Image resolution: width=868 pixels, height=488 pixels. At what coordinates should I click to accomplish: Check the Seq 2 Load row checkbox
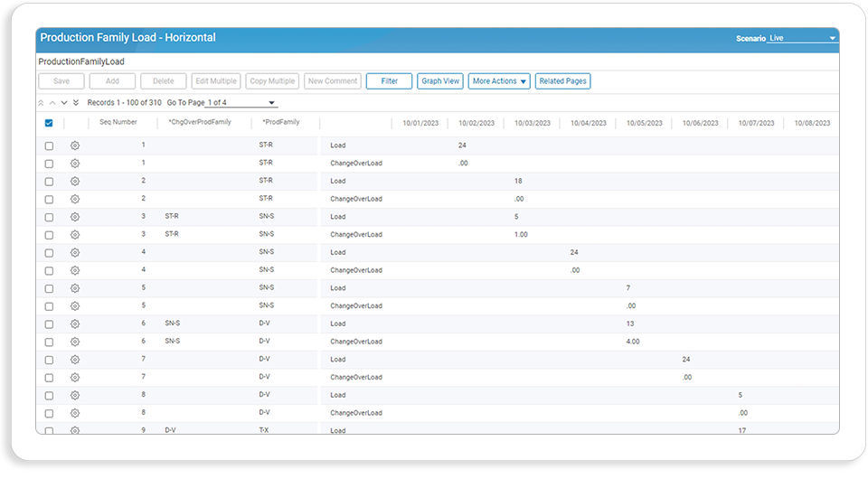49,182
